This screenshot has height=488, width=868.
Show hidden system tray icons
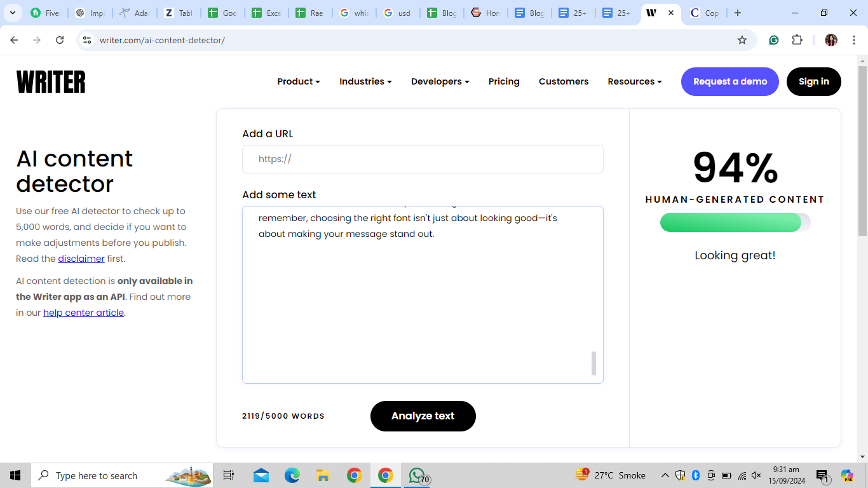point(665,475)
